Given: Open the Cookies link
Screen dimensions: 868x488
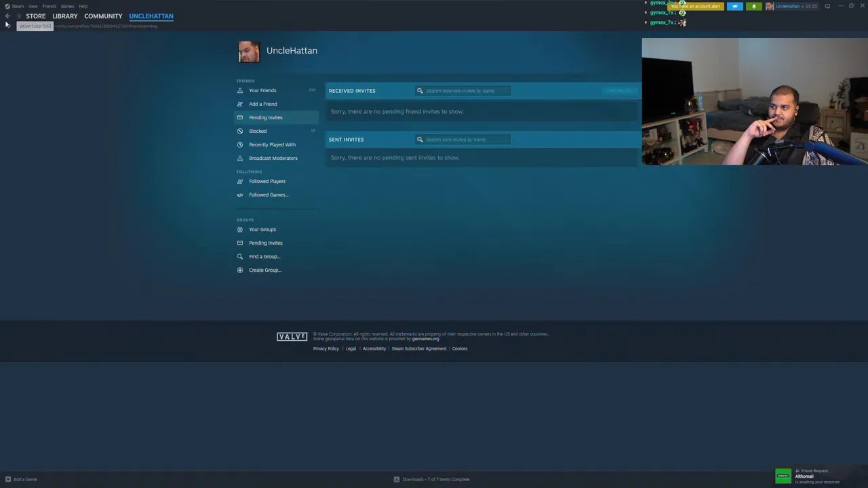Looking at the screenshot, I should coord(460,348).
